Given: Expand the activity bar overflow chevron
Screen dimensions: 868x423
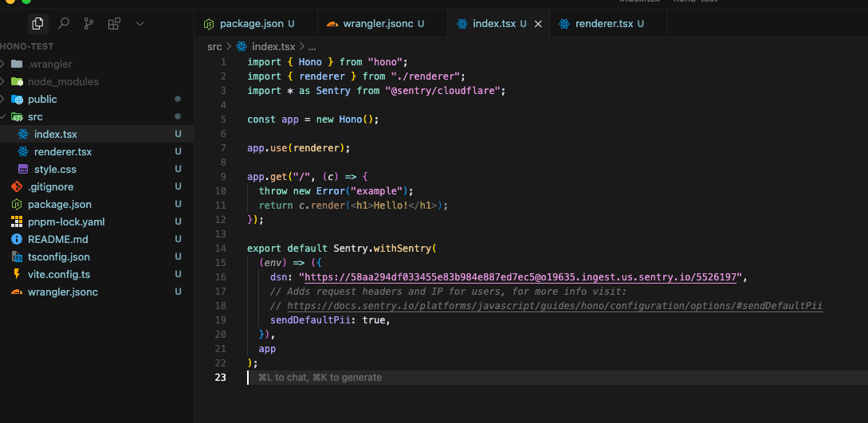Looking at the screenshot, I should 139,24.
